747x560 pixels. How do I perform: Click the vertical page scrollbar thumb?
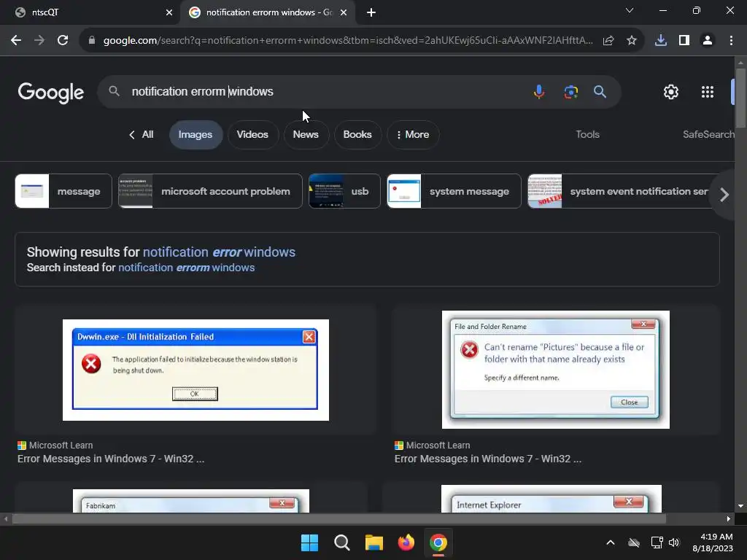pos(740,98)
